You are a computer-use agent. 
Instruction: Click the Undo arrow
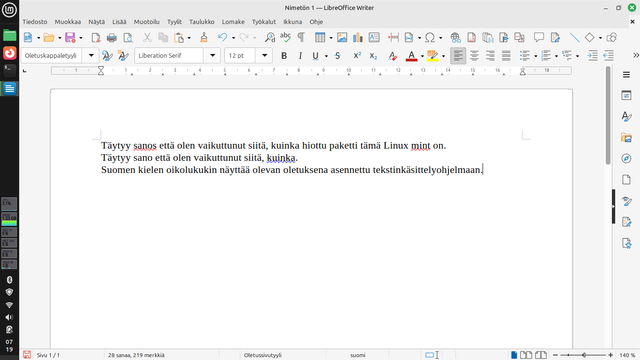(x=222, y=38)
